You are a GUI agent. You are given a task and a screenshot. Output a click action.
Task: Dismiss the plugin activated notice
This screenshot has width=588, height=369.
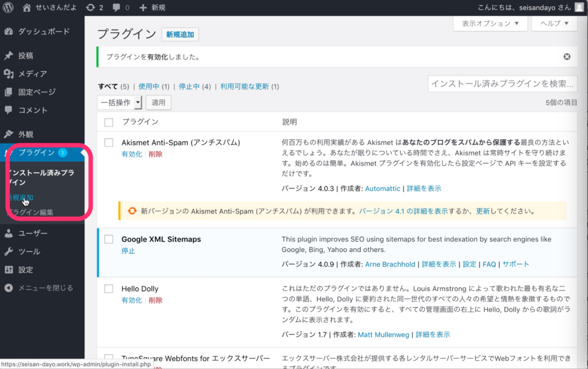click(567, 57)
